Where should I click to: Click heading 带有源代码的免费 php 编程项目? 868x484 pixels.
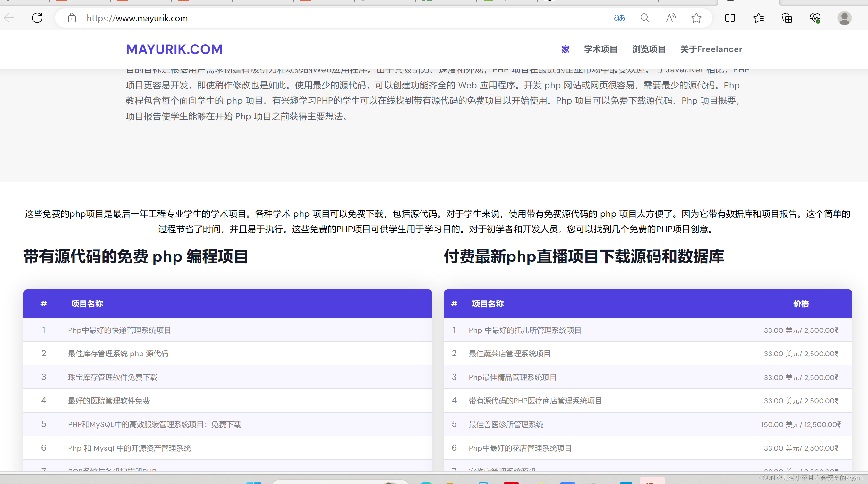[136, 257]
